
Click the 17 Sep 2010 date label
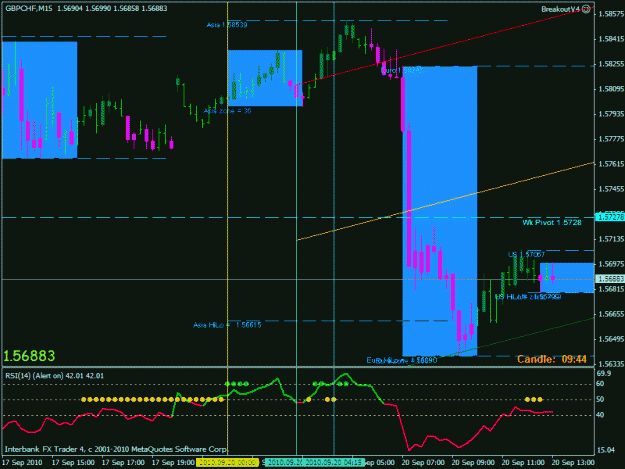click(23, 463)
